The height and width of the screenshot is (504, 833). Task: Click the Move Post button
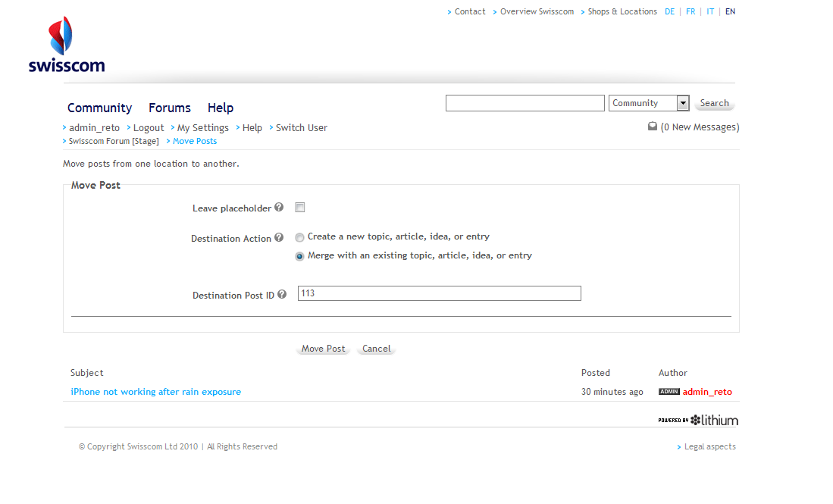(323, 349)
